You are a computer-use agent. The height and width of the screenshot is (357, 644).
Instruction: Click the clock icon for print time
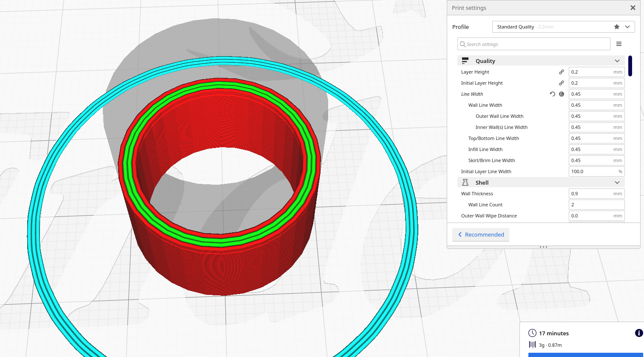(x=532, y=333)
